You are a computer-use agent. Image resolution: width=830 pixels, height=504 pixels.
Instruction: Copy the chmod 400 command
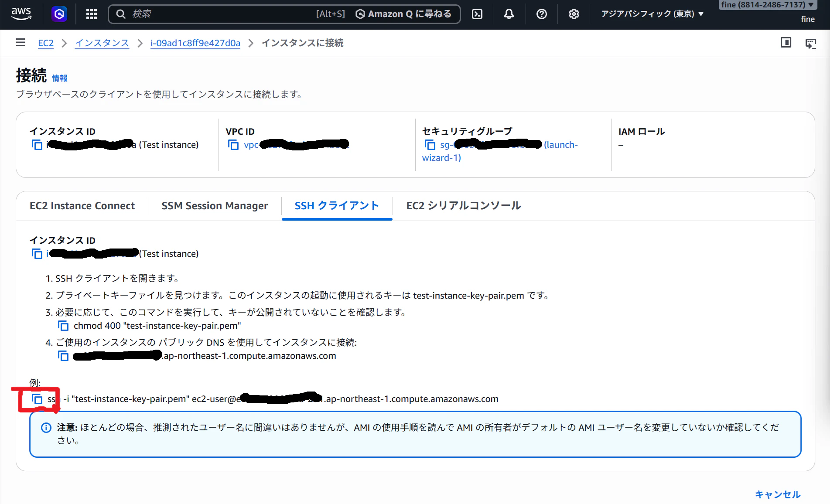click(63, 326)
